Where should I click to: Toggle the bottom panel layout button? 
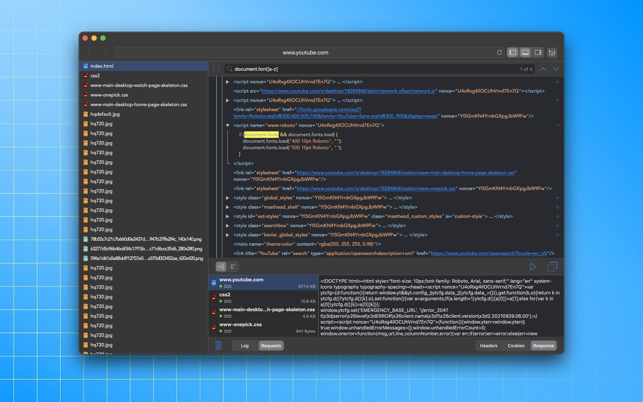coord(525,53)
